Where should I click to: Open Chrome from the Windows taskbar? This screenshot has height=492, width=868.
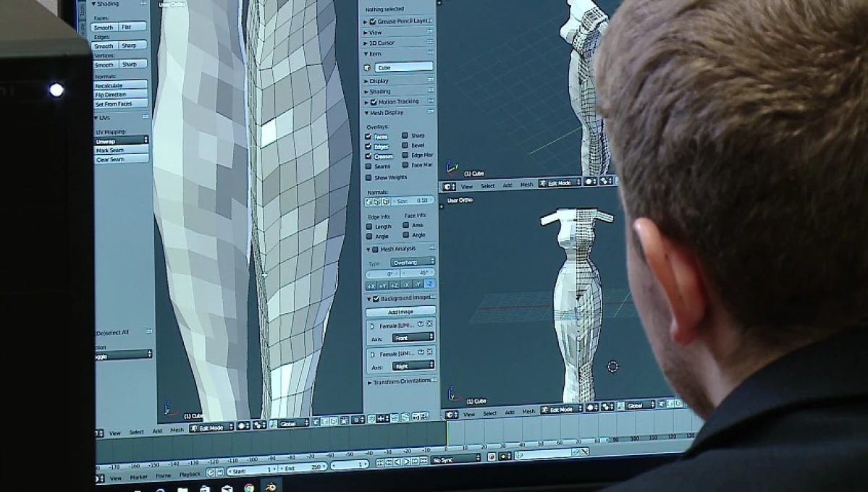pos(249,488)
